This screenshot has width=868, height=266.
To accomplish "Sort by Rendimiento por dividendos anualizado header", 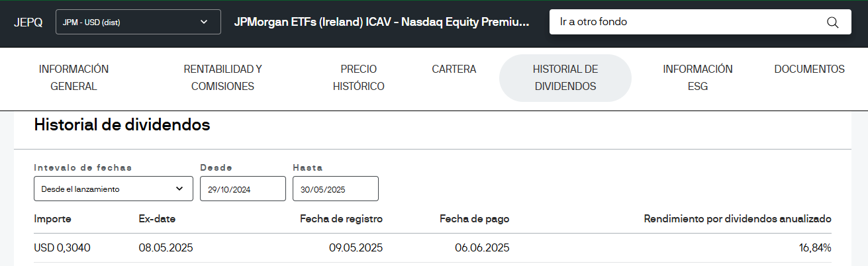I will coord(738,218).
